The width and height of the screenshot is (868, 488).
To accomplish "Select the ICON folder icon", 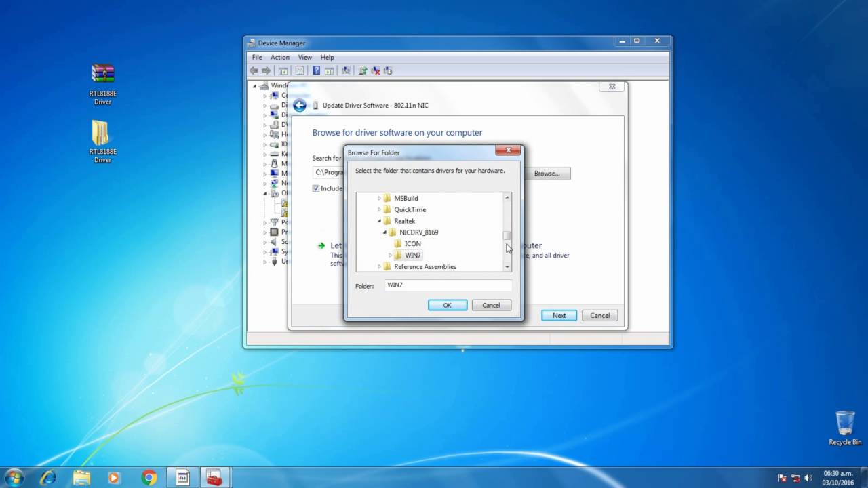I will coord(398,243).
